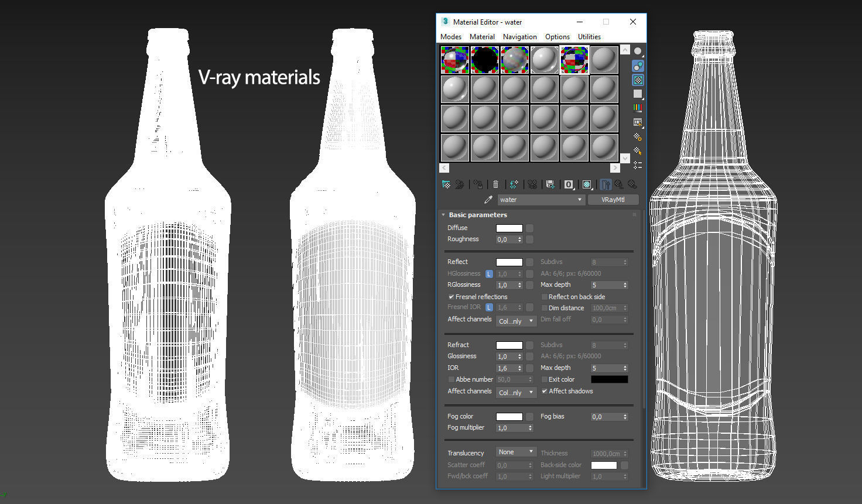Screen dimensions: 862x504
Task: Toggle the checkered Background icon
Action: pyautogui.click(x=638, y=80)
